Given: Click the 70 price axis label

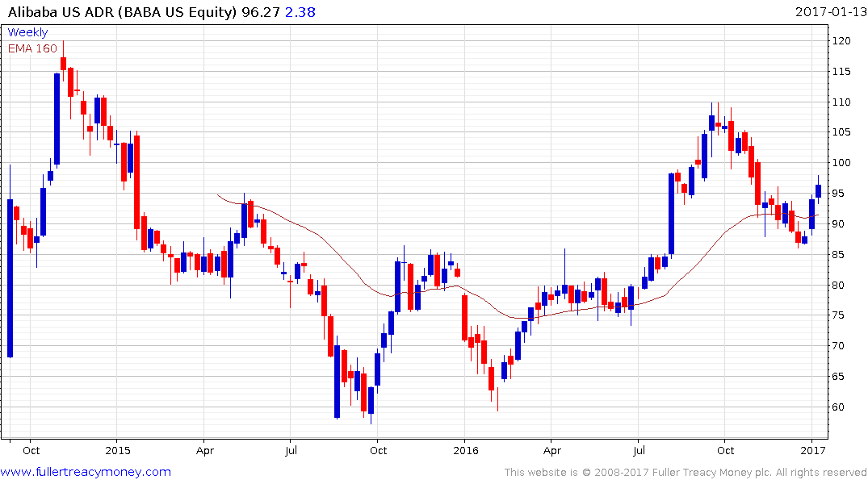Looking at the screenshot, I should pos(838,346).
